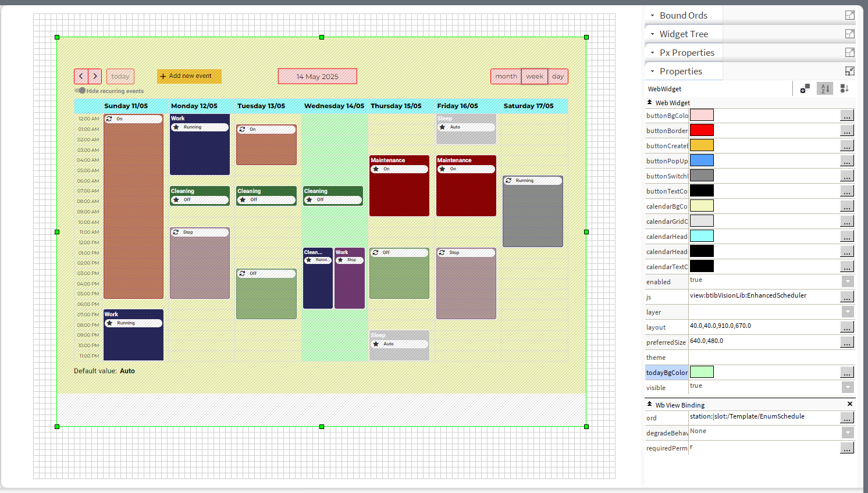868x493 pixels.
Task: Click the layout value field
Action: [x=763, y=327]
